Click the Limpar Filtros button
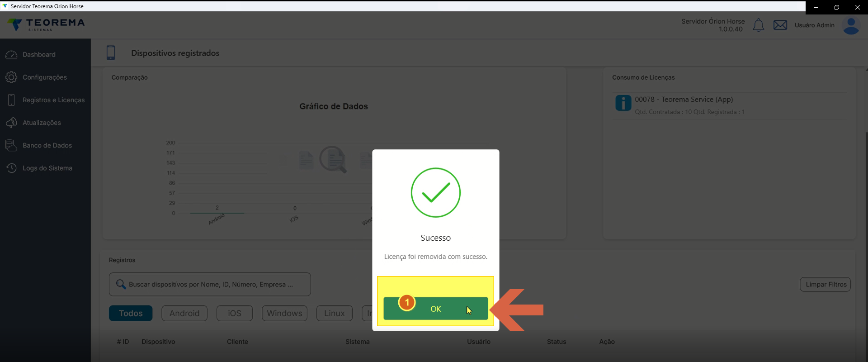The image size is (868, 362). 826,284
